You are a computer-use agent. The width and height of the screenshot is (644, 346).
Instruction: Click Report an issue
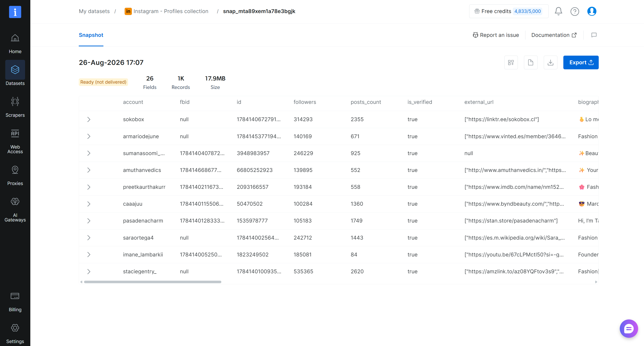click(496, 35)
